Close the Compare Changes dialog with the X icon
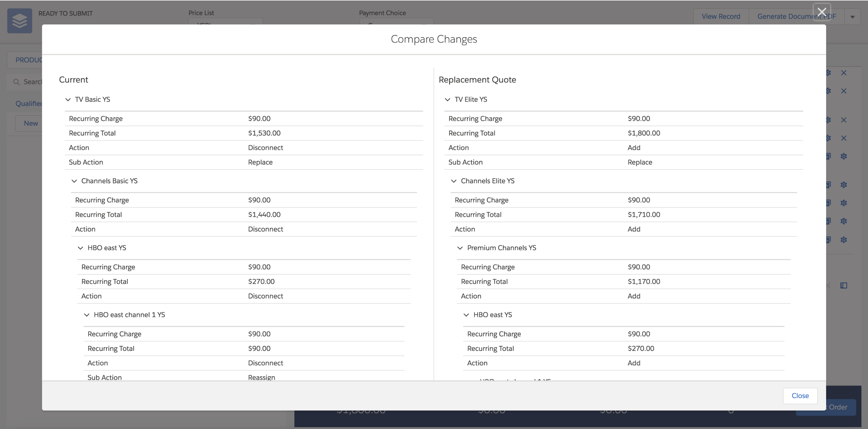The image size is (868, 429). [821, 12]
